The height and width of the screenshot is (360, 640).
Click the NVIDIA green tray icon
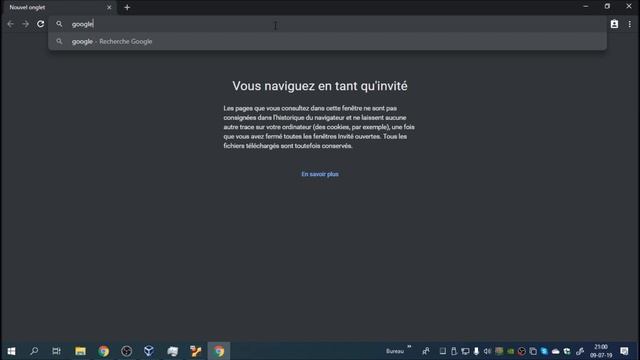tap(510, 351)
